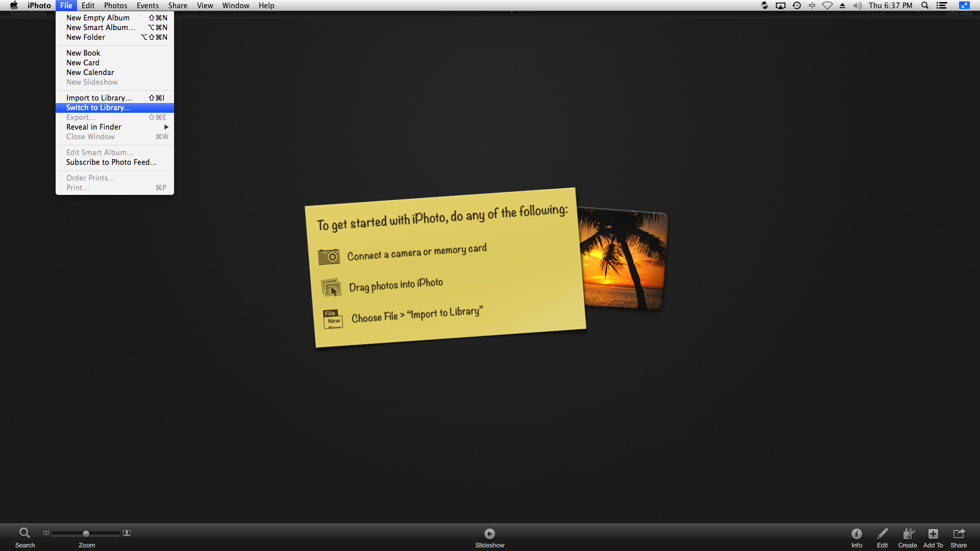Viewport: 980px width, 551px height.
Task: Click the Zoom slider handle
Action: [x=86, y=534]
